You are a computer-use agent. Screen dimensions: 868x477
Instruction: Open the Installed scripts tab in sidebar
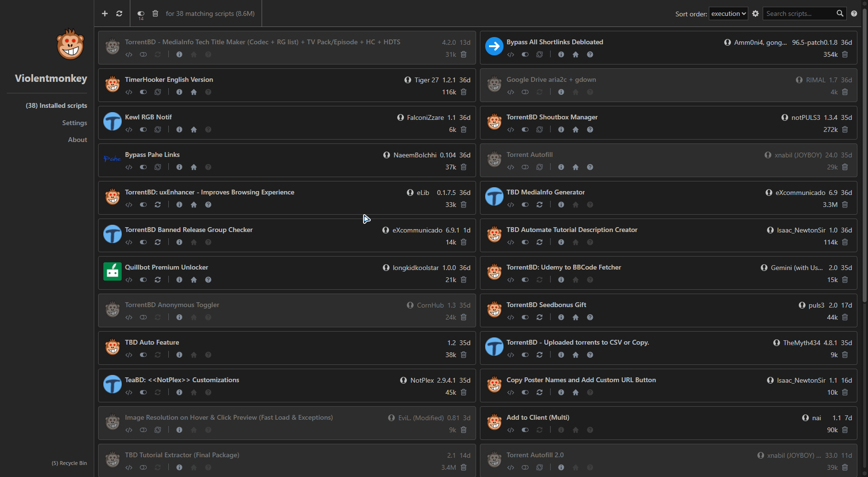point(56,105)
